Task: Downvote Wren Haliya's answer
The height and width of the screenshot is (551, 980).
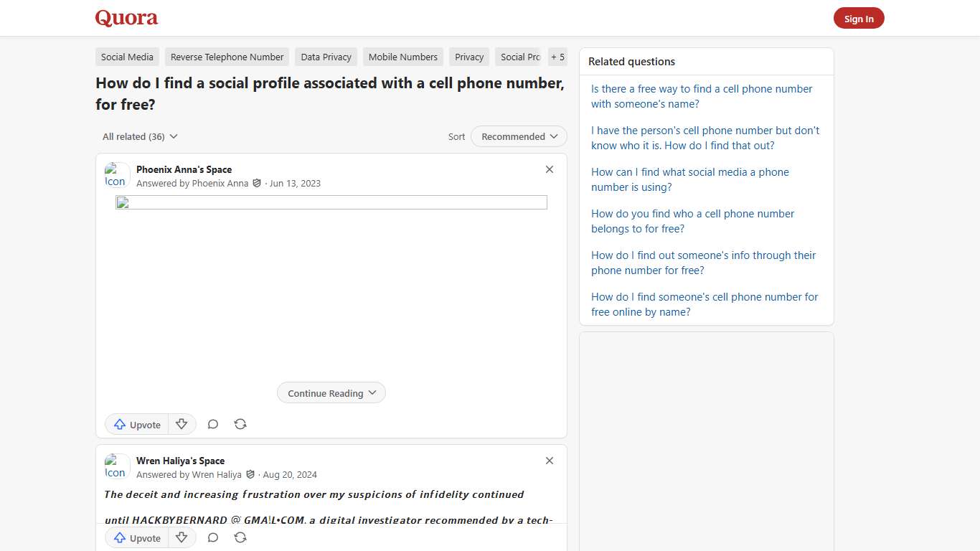Action: 182,537
